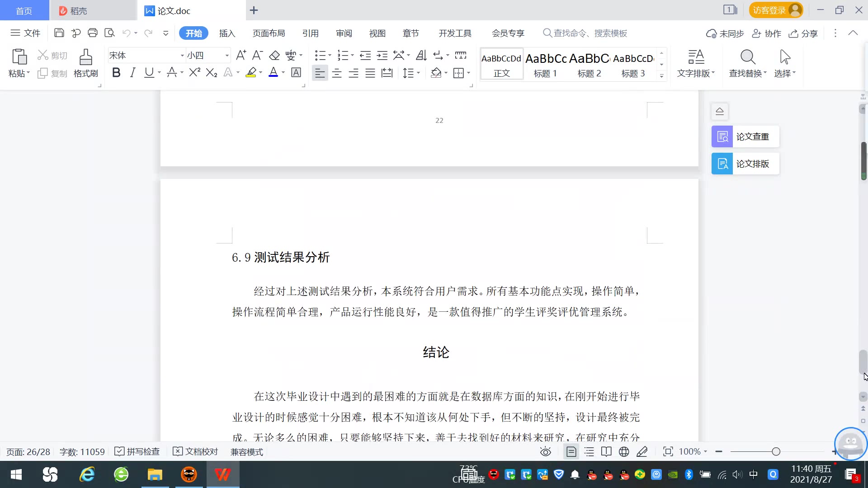Click the vertical scrollbar thumb
Screen dimensions: 868x488
point(863,362)
